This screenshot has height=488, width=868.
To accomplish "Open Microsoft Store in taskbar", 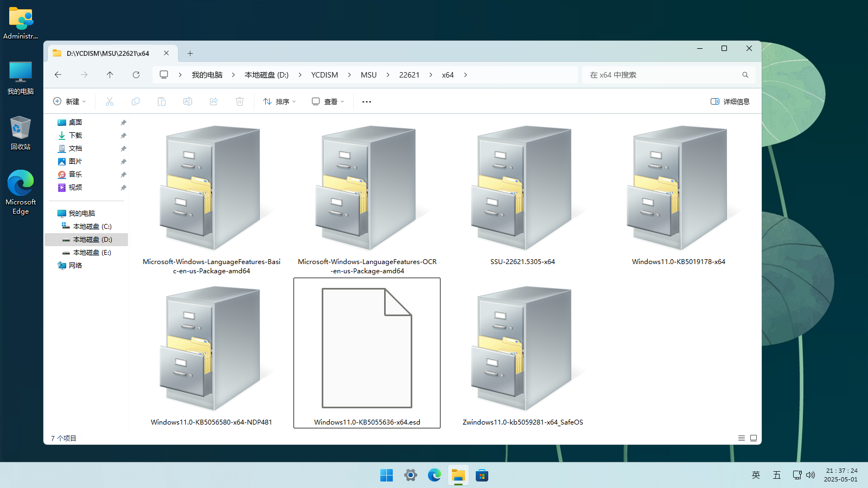I will (482, 476).
